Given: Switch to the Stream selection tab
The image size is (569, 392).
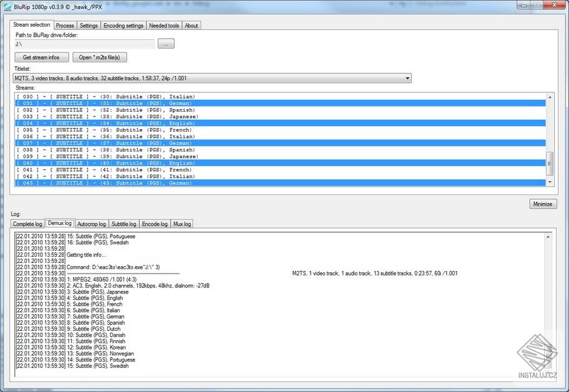Looking at the screenshot, I should 32,25.
